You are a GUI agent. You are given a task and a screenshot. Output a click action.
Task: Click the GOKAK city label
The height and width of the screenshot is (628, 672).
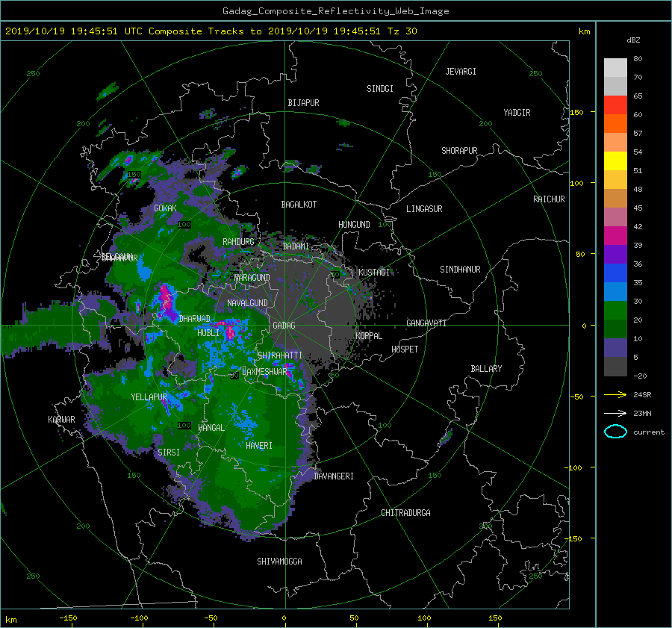166,208
